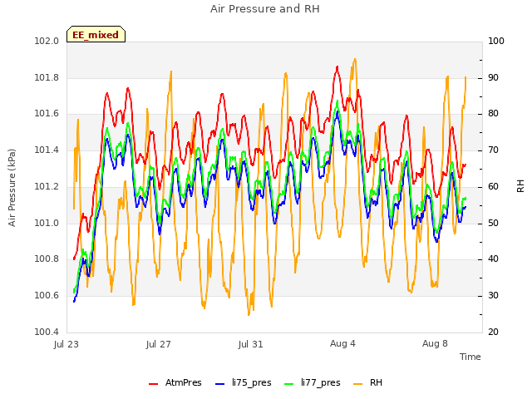Click the 40 right axis value
The width and height of the screenshot is (532, 399).
pos(493,259)
